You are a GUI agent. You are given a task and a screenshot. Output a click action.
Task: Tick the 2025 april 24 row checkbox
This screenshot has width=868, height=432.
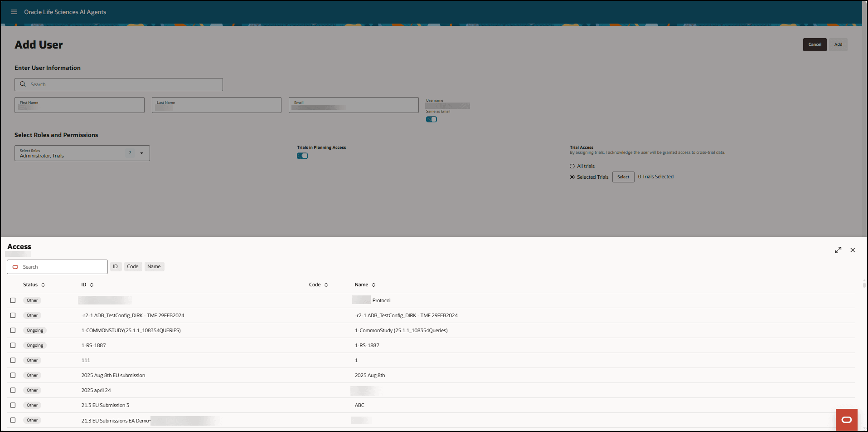pos(13,390)
